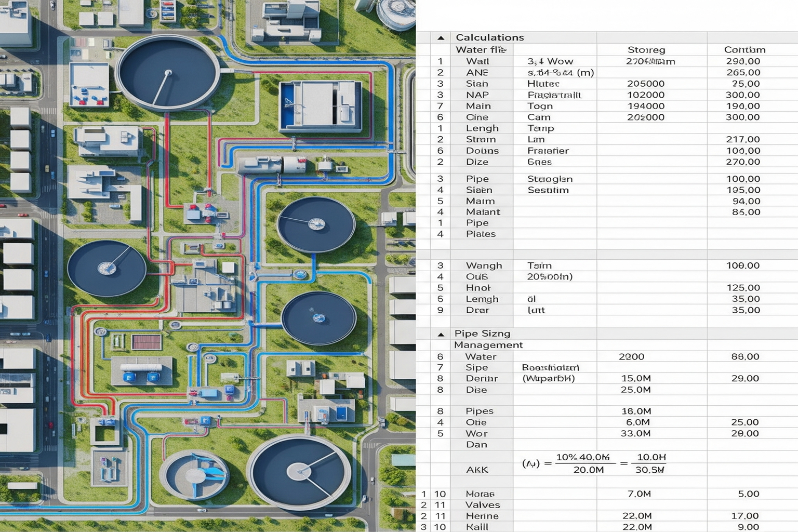The image size is (798, 532).
Task: Select the 217,00 value in Stram row
Action: pyautogui.click(x=743, y=139)
